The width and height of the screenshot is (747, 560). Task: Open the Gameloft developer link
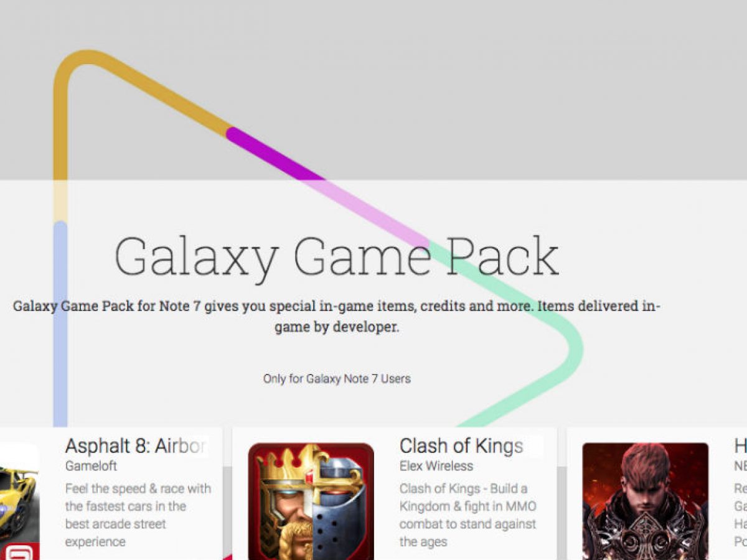click(x=91, y=466)
